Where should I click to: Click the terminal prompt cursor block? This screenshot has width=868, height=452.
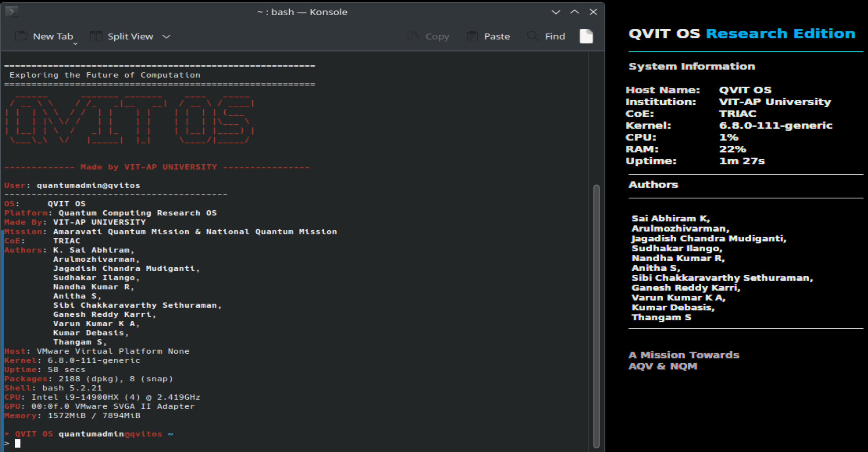coord(17,443)
